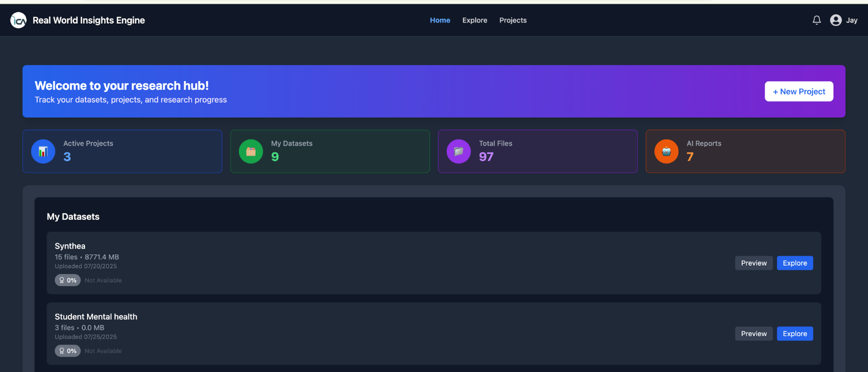
Task: Click the '15 files • 8771.4 MB' text
Action: pyautogui.click(x=87, y=257)
